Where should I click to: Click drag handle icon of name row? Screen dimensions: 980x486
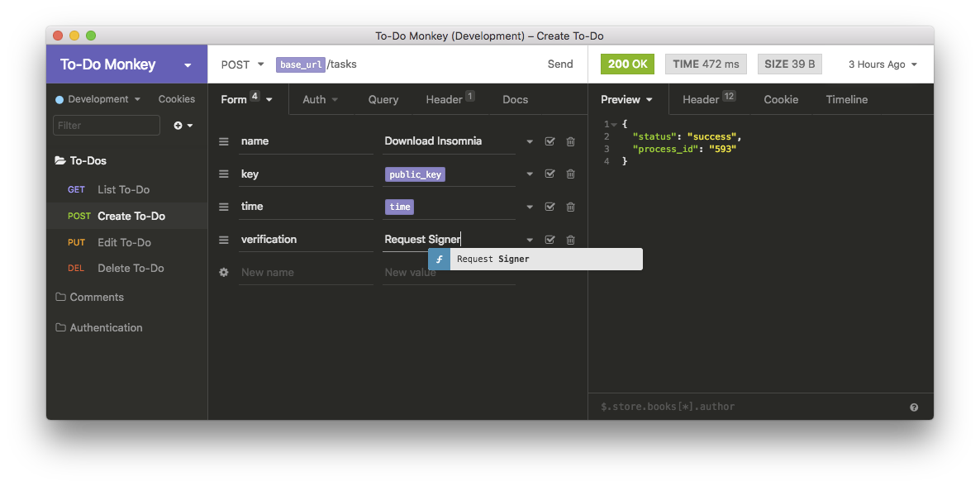(224, 141)
